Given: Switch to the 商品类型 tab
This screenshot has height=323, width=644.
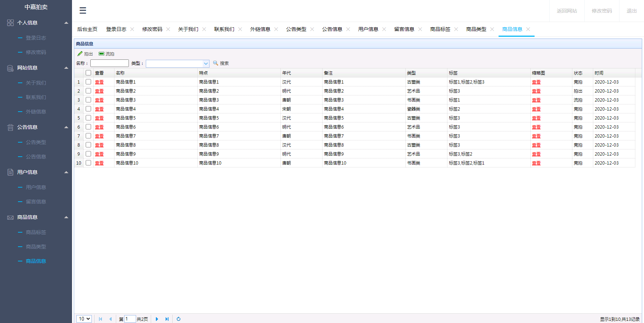Looking at the screenshot, I should [476, 29].
